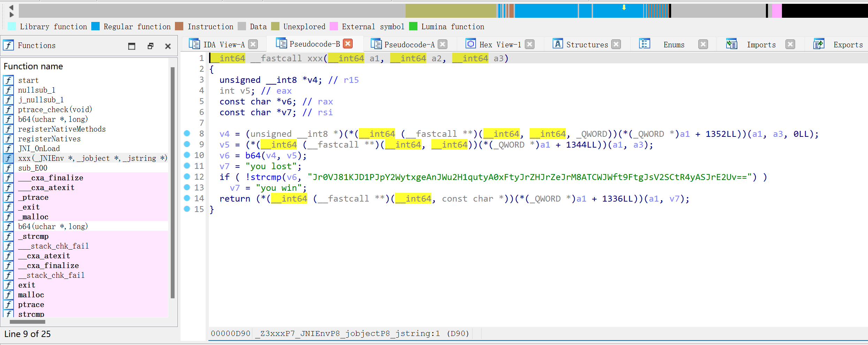Click the Regular function blue color swatch
Screen dimensions: 868x345
click(x=95, y=26)
